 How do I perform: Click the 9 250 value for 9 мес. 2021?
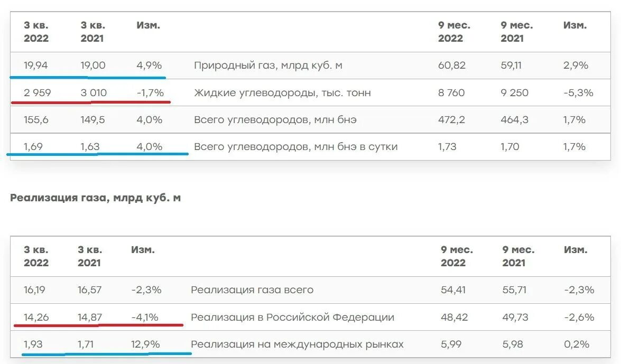click(515, 93)
